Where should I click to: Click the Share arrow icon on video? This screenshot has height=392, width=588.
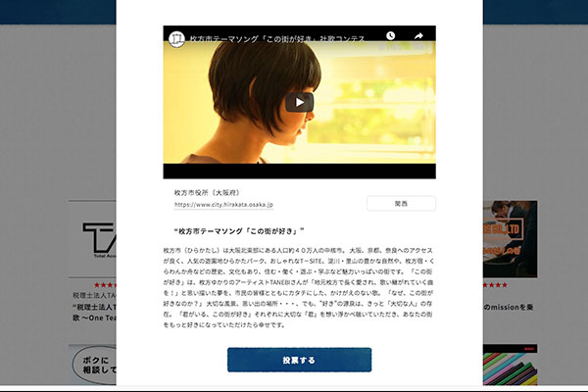point(418,36)
